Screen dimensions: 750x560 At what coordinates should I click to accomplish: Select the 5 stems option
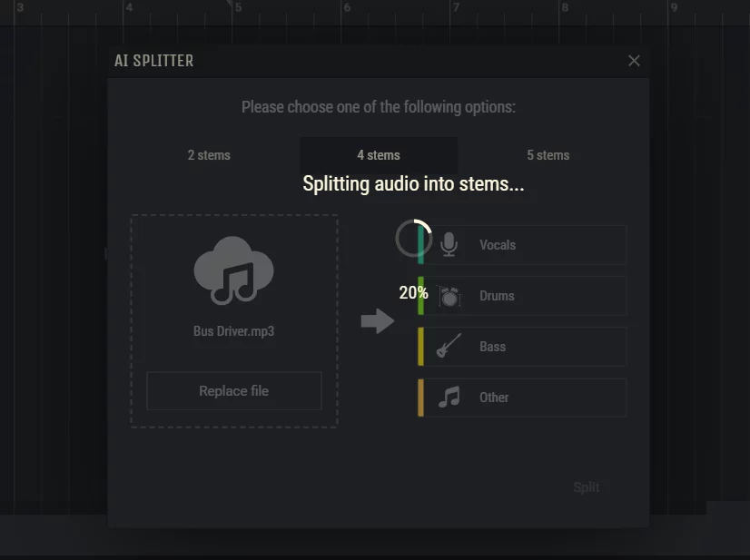coord(548,155)
